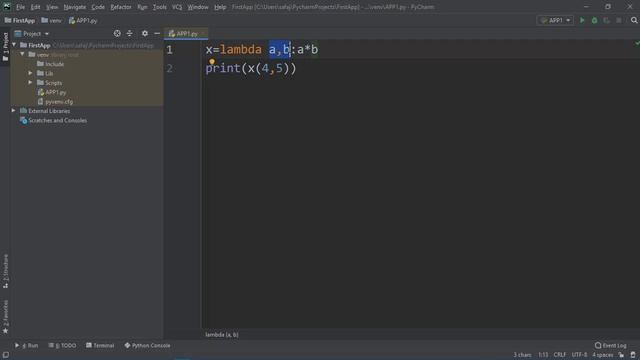Screen dimensions: 640x360
Task: Open the VCS menu
Action: [x=177, y=7]
